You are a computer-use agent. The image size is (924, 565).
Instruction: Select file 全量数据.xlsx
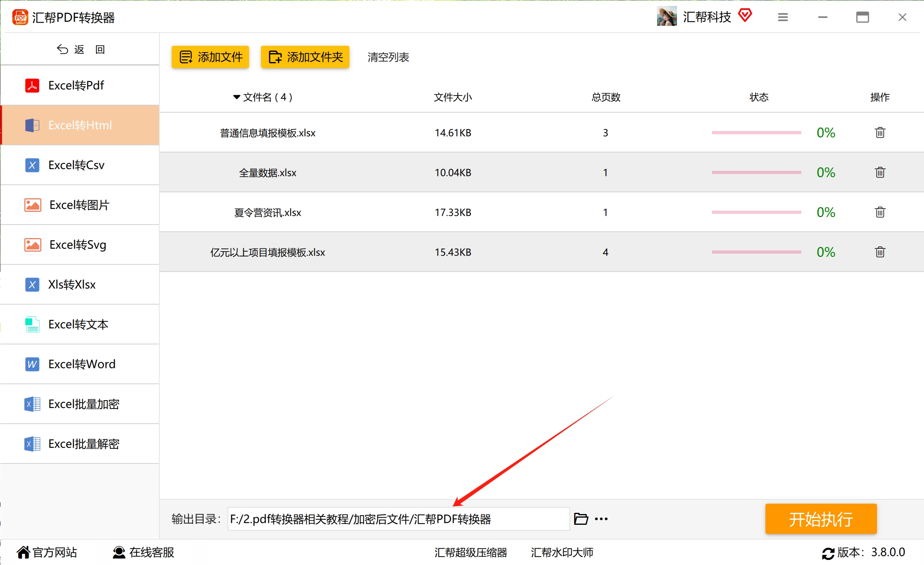click(x=268, y=173)
